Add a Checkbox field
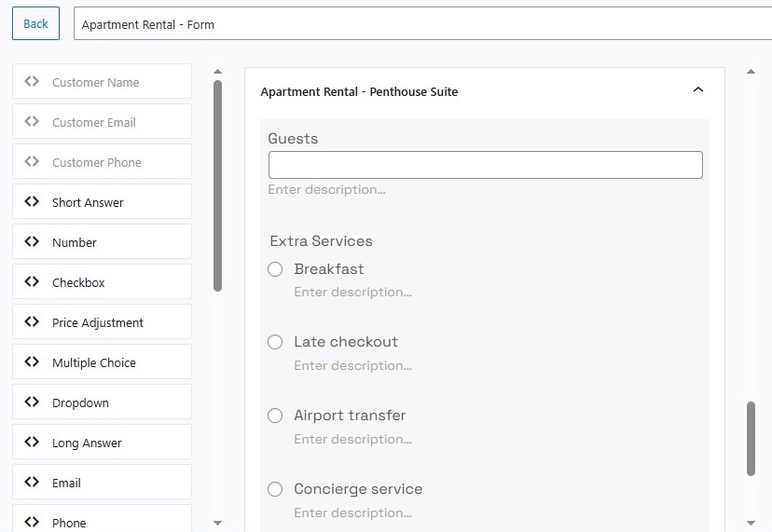This screenshot has height=532, width=772. coord(102,282)
